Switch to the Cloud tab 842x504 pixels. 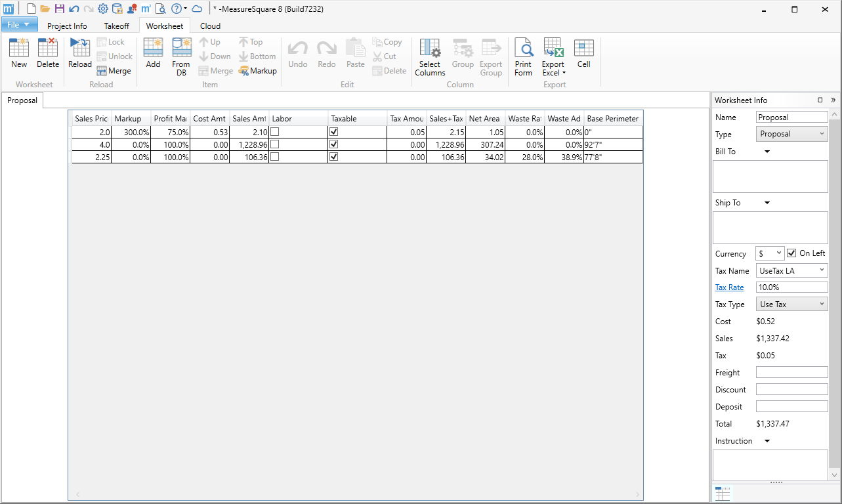pos(210,26)
